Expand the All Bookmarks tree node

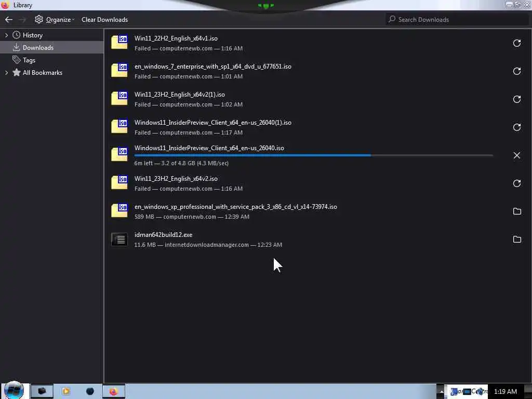pyautogui.click(x=6, y=73)
